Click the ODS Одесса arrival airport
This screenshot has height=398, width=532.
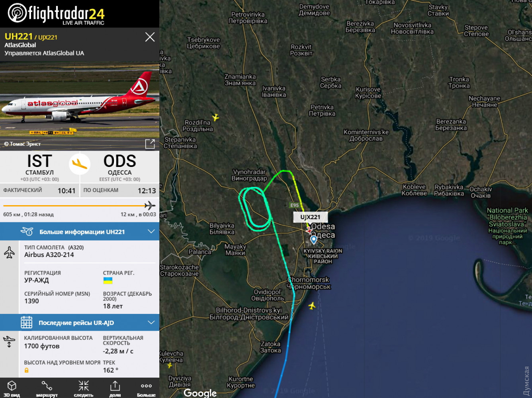pos(119,167)
